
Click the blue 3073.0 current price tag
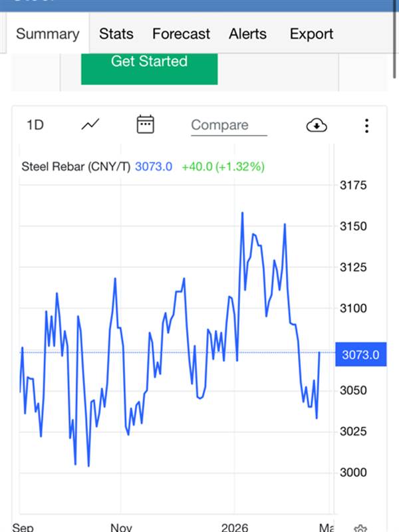(360, 355)
